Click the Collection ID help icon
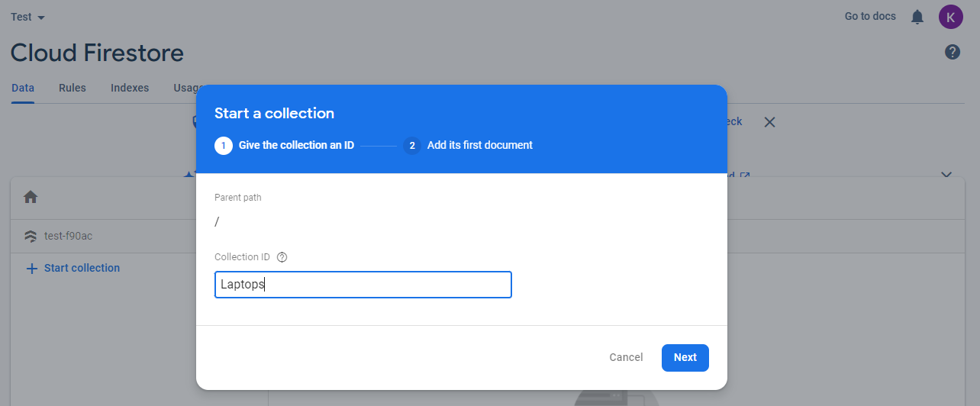Viewport: 980px width, 406px height. (x=282, y=257)
